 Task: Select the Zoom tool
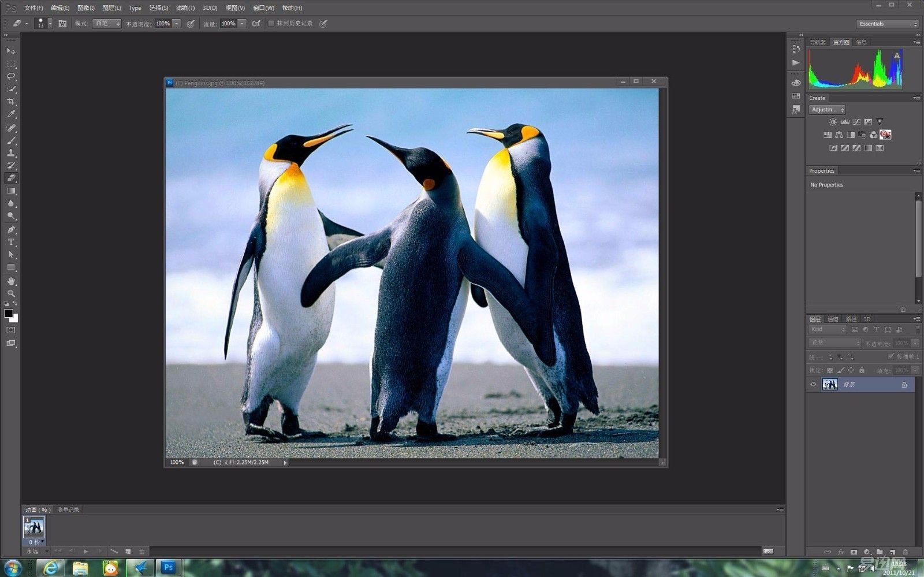point(11,293)
